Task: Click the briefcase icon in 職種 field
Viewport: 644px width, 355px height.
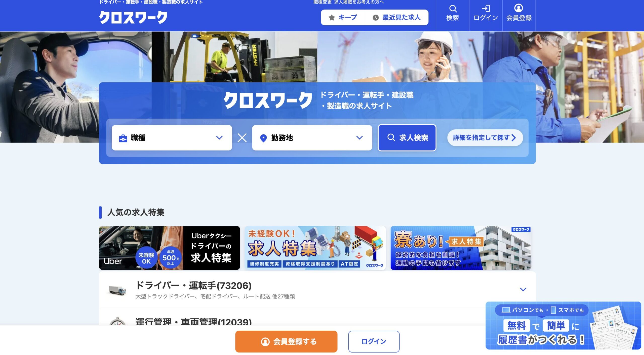Action: (x=123, y=138)
